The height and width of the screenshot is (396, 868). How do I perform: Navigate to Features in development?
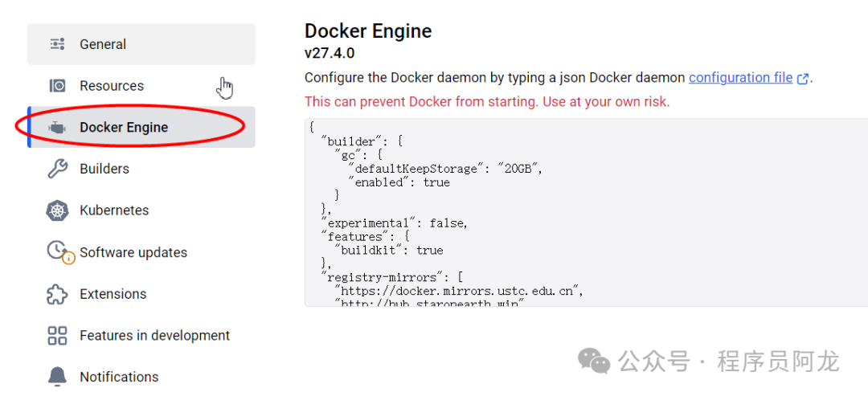tap(155, 336)
